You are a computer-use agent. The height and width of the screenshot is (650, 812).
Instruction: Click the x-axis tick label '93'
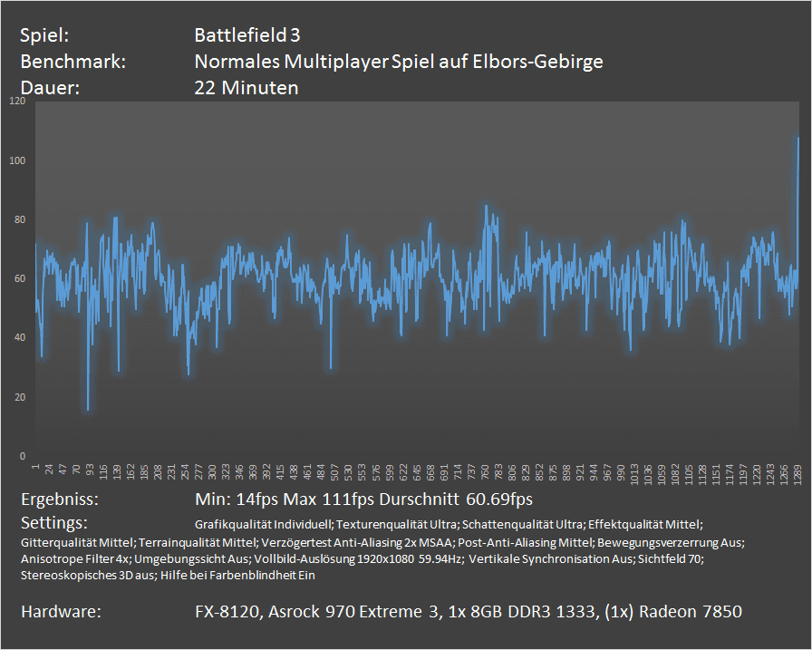pos(90,470)
